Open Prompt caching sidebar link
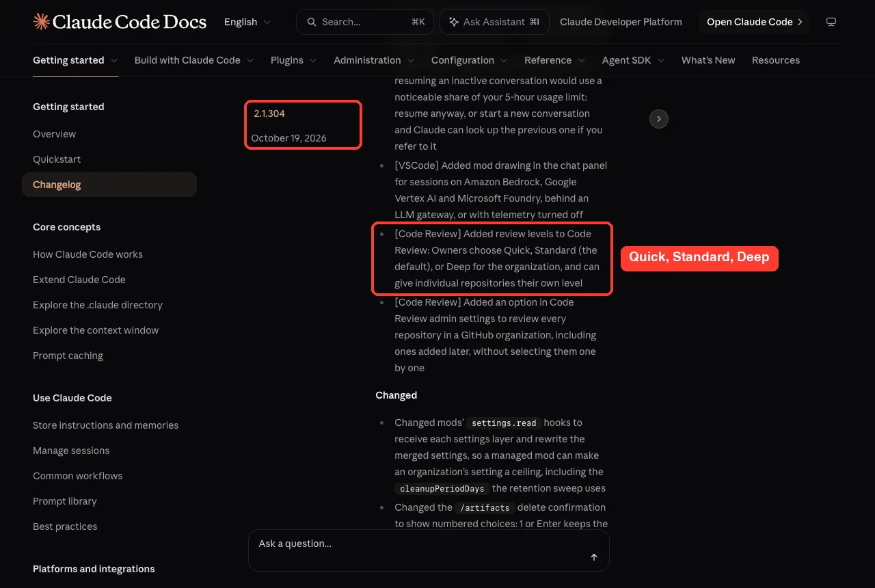The height and width of the screenshot is (588, 875). [x=68, y=356]
